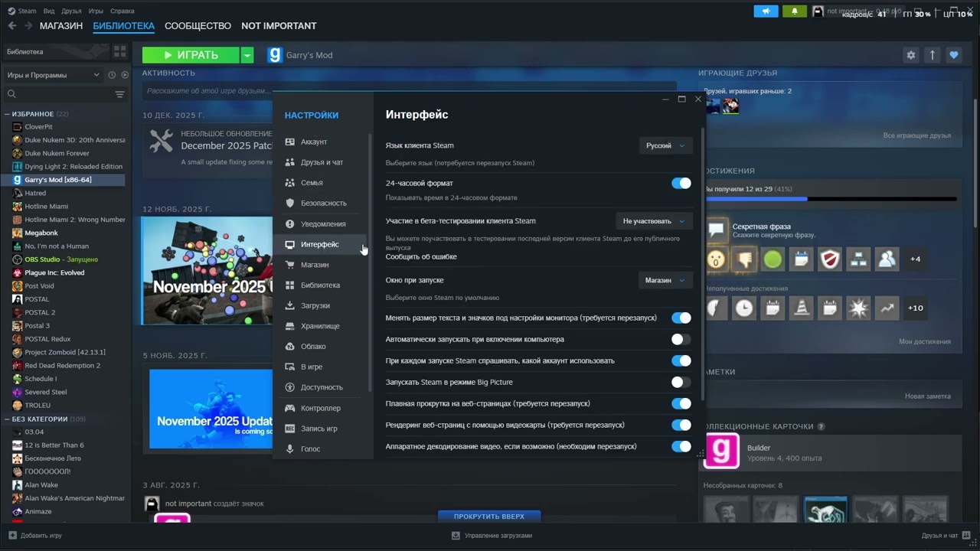Select the thumbs-down achievement badge
The image size is (980, 551).
(744, 259)
